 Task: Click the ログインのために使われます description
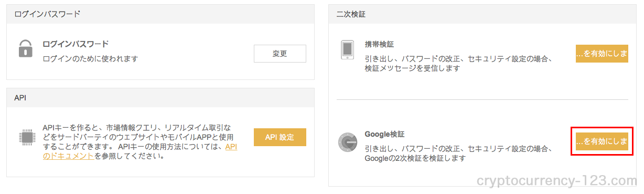tap(90, 58)
